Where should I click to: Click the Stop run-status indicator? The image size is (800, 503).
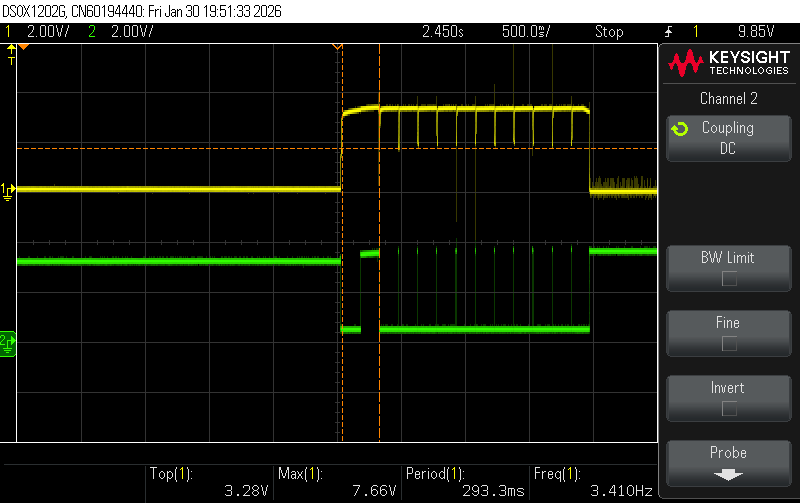[x=609, y=32]
